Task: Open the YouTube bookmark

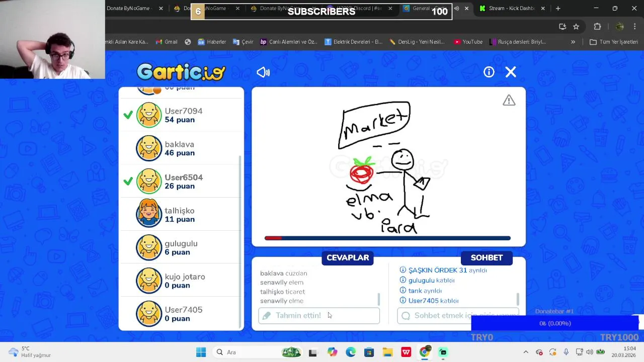Action: 468,42
